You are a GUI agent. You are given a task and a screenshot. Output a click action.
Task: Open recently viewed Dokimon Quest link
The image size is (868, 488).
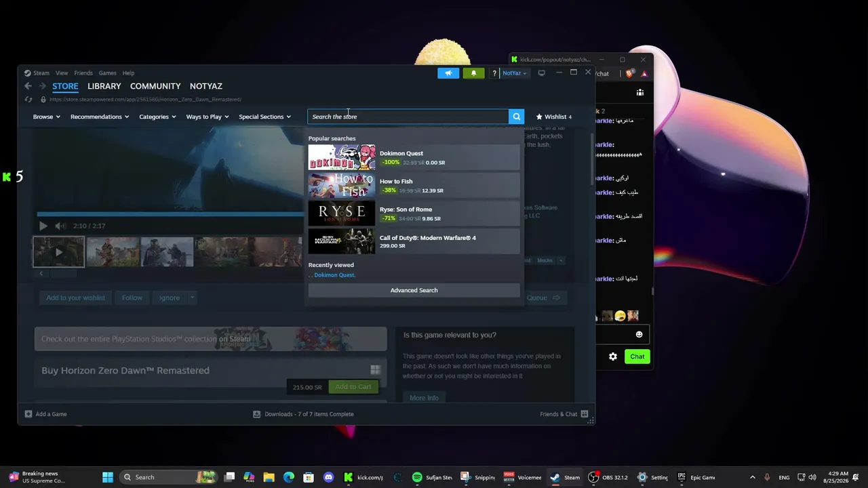pos(334,275)
